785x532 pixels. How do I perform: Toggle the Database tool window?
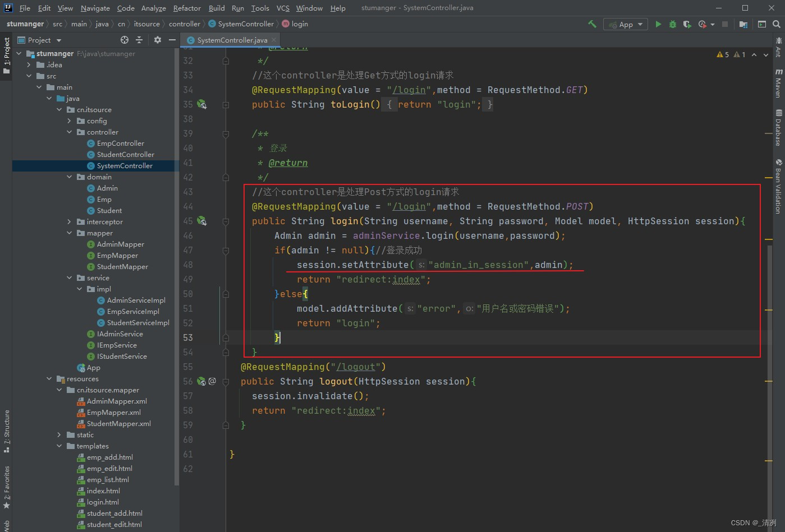778,128
